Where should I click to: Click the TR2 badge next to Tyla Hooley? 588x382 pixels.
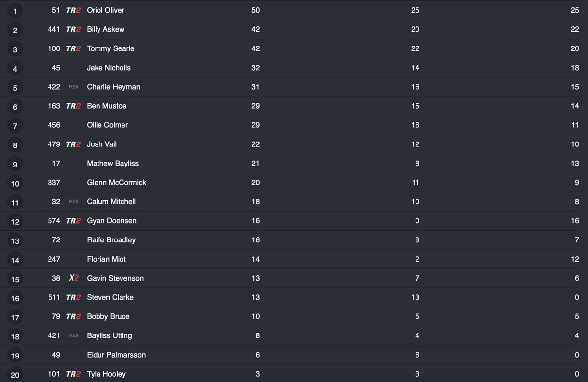coord(73,374)
